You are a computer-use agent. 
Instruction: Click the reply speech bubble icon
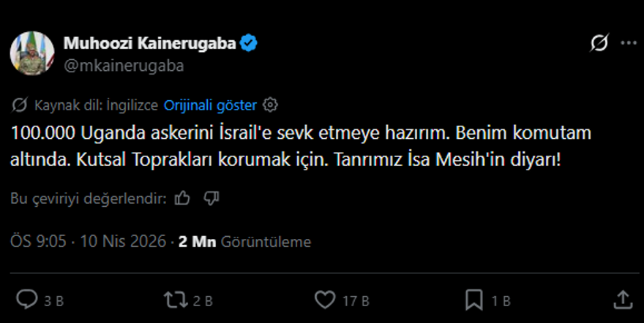(27, 299)
